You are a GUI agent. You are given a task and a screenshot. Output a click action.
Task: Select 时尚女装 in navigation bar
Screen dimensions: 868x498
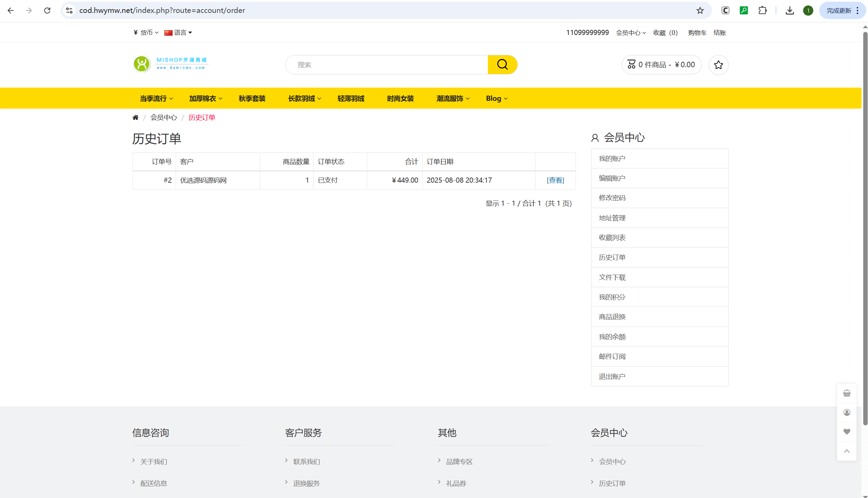(x=400, y=98)
